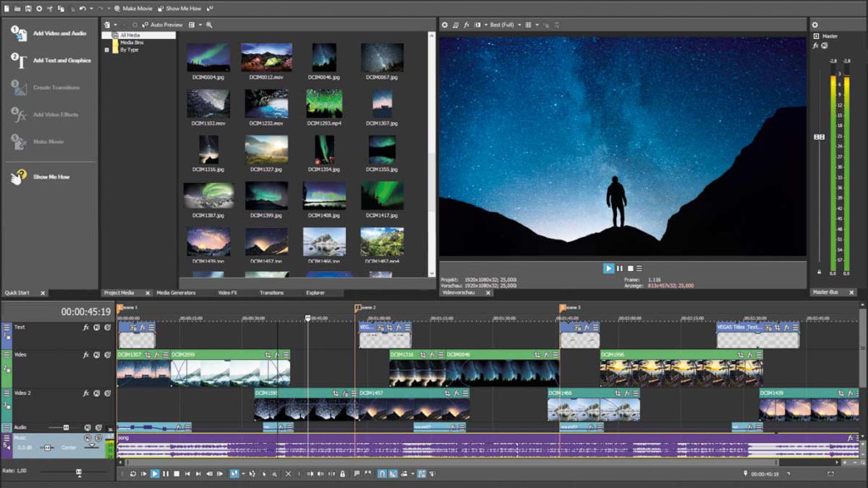Click the loop playback icon in timeline transport
868x488 pixels.
(x=133, y=474)
